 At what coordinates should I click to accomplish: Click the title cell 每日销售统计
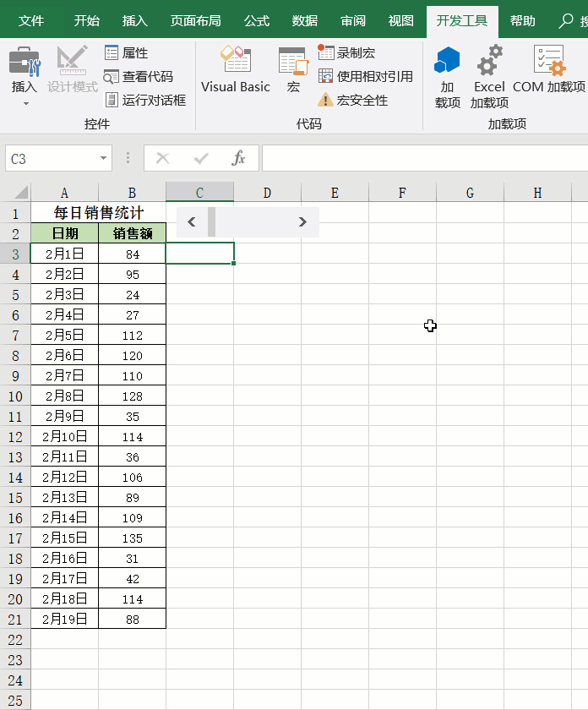(x=98, y=212)
